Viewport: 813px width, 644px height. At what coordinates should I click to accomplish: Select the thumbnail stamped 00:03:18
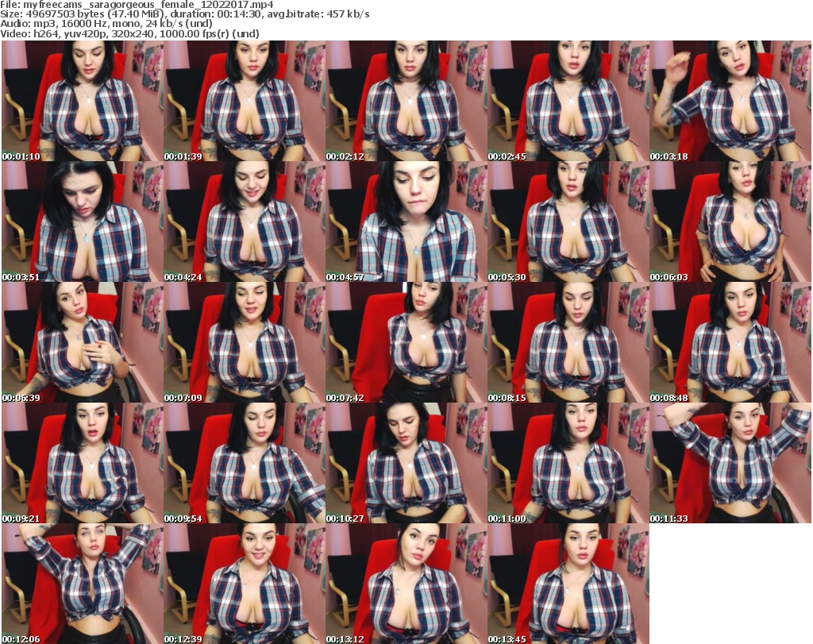coord(730,101)
